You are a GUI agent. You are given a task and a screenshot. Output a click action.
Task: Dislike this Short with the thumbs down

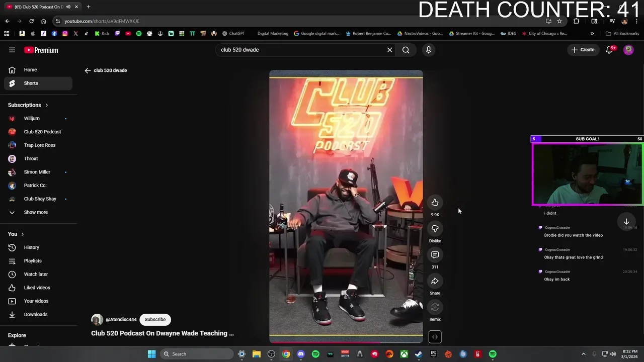point(435,229)
